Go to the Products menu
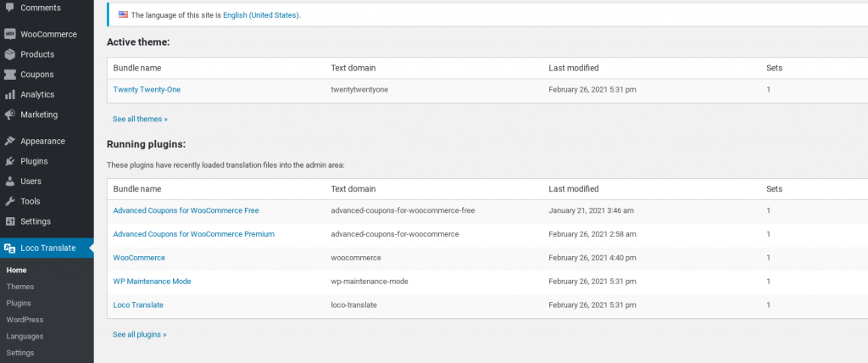This screenshot has width=868, height=363. (x=37, y=54)
